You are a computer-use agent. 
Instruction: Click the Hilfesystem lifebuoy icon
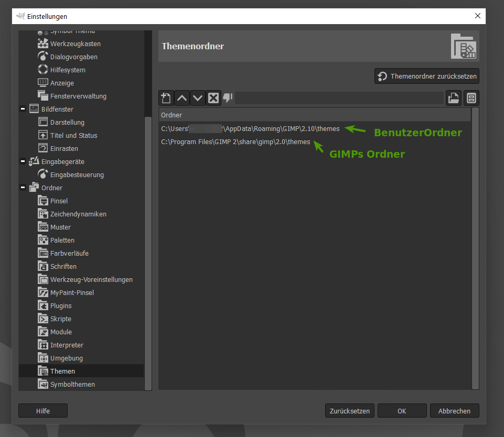click(43, 70)
